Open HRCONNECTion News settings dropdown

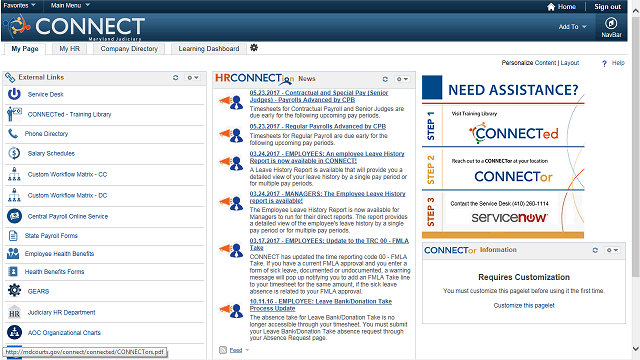402,79
